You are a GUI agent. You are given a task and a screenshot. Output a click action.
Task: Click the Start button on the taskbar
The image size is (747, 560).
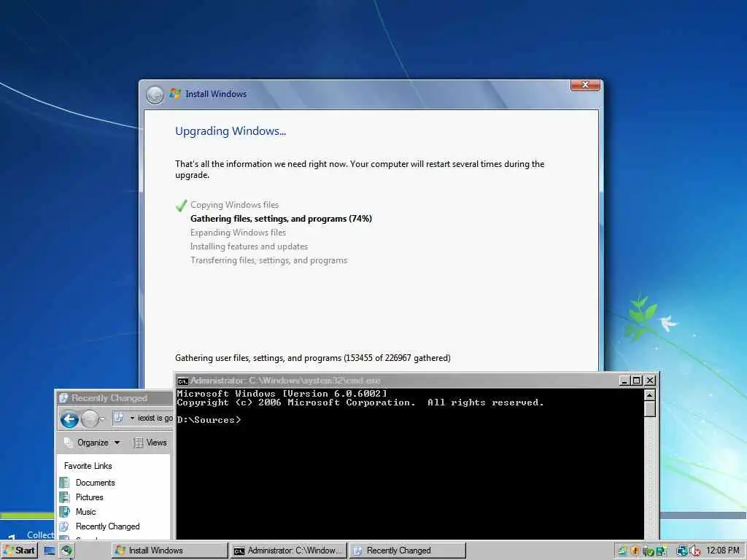pyautogui.click(x=19, y=551)
